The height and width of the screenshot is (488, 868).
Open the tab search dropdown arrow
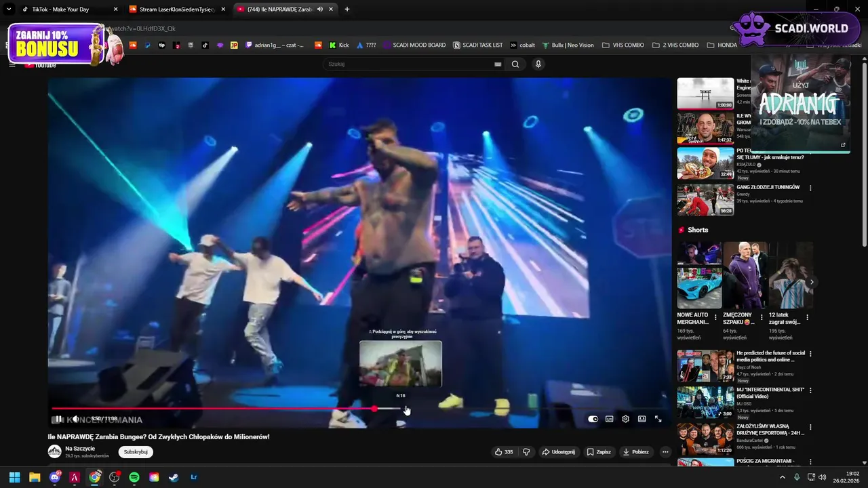pyautogui.click(x=8, y=9)
